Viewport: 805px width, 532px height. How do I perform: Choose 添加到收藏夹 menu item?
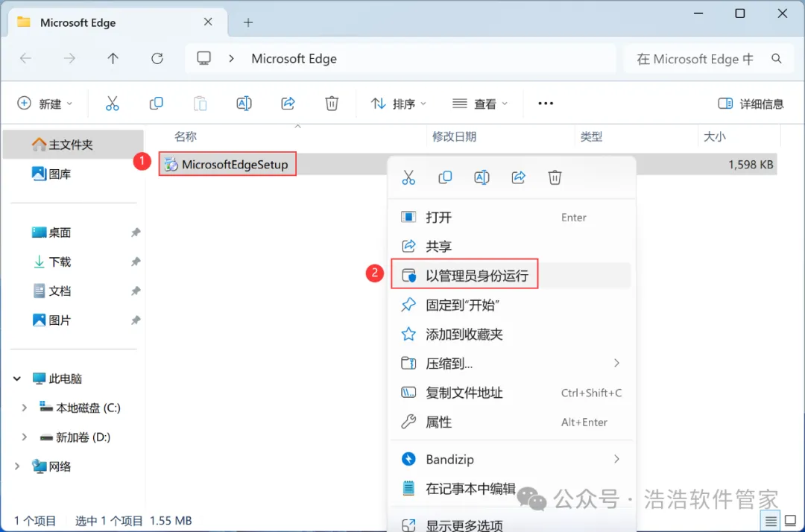tap(511, 334)
